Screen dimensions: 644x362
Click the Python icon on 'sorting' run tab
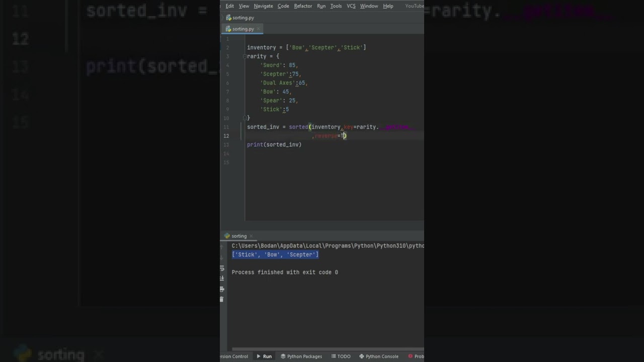[227, 236]
